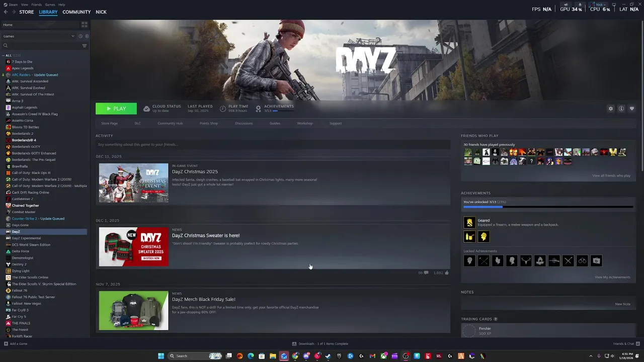
Task: Select Counter-Strike 2 in game list
Action: [x=38, y=219]
